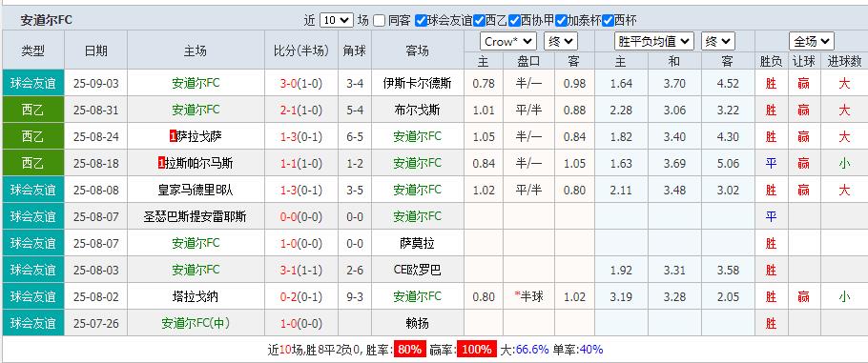The width and height of the screenshot is (868, 363).
Task: Open 萨拉戈萨 home team link
Action: (198, 136)
